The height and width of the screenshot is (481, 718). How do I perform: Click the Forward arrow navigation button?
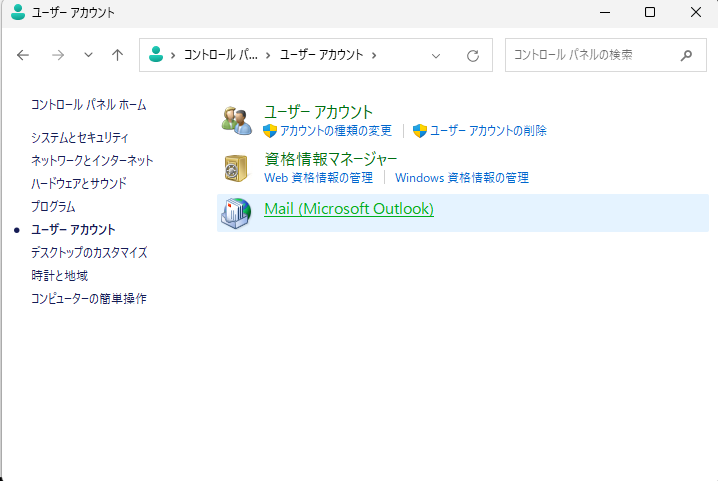pos(57,55)
